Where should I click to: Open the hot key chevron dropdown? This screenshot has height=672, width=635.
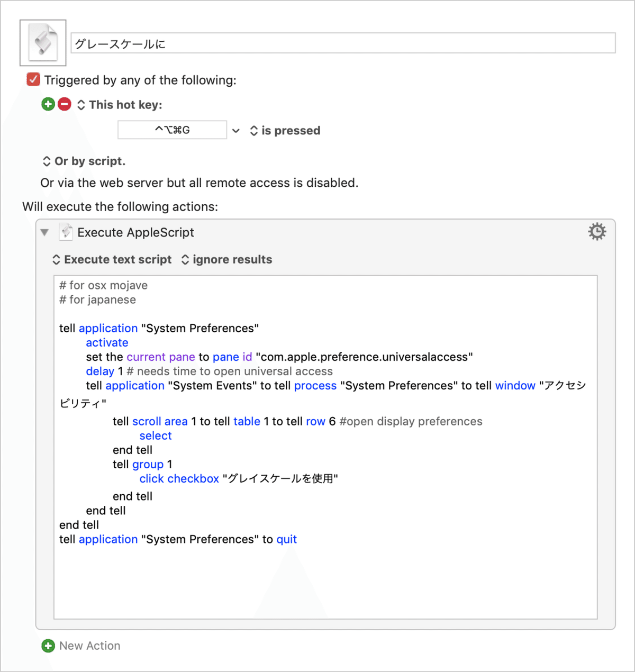pos(236,131)
